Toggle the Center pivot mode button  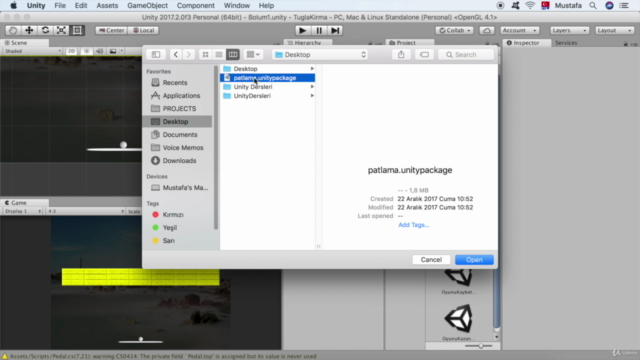tap(111, 30)
